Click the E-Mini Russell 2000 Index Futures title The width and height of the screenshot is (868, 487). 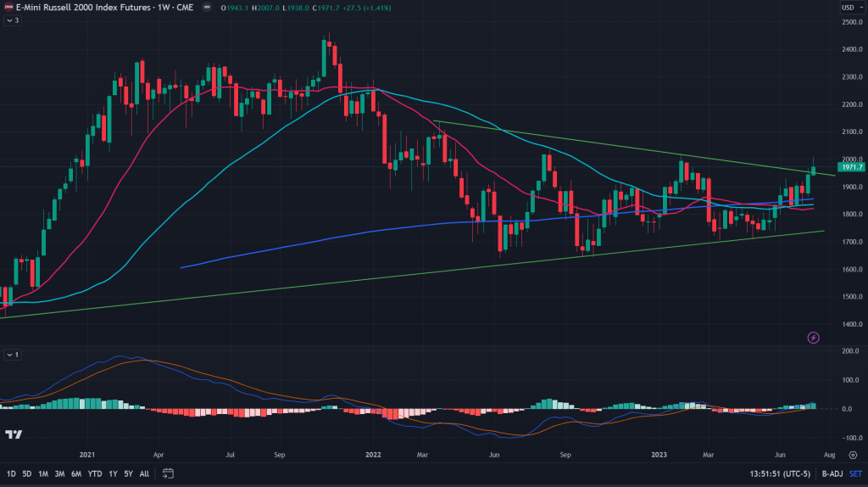[x=97, y=8]
